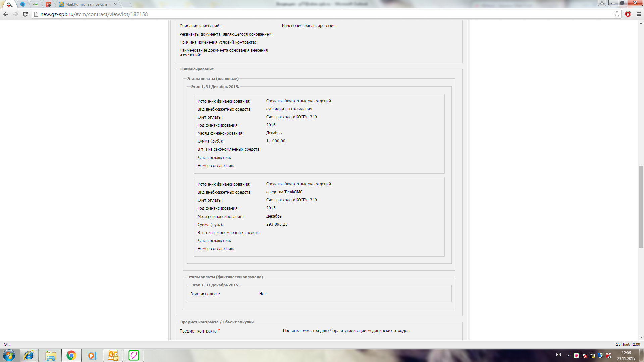
Task: Open the Kaspersky tray icon
Action: (x=608, y=356)
